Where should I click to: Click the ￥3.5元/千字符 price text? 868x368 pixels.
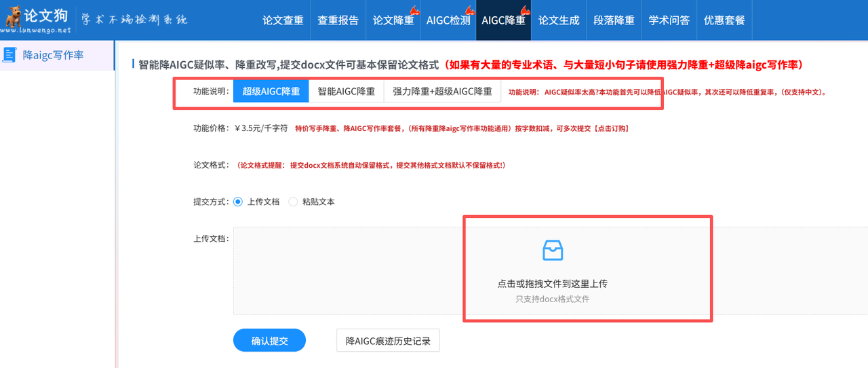(262, 128)
